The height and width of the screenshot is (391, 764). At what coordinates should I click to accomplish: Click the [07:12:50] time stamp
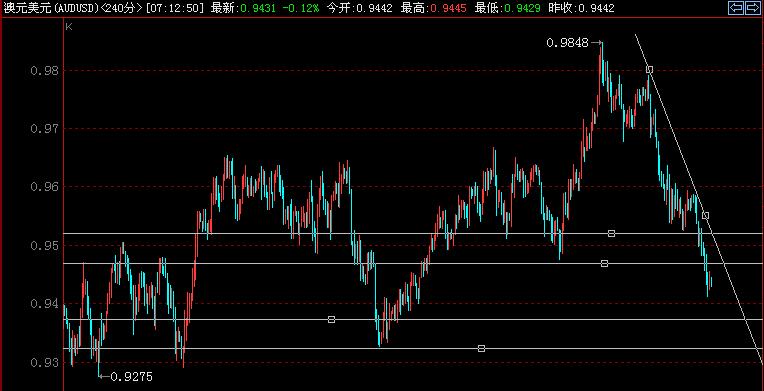click(x=175, y=8)
